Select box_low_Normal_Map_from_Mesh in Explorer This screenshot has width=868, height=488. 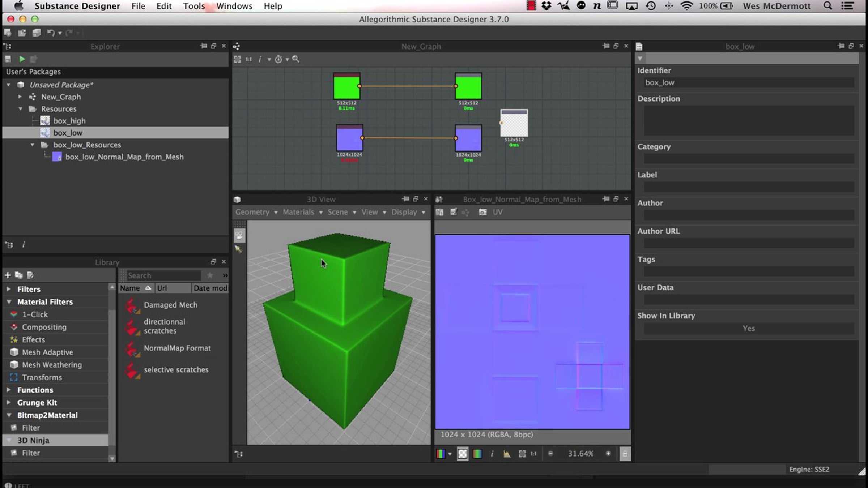pyautogui.click(x=124, y=157)
